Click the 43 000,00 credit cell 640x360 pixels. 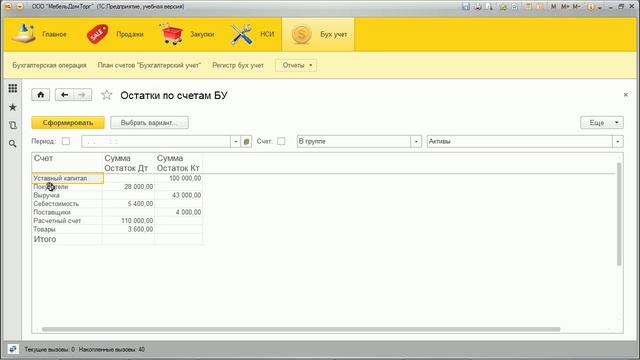(x=179, y=196)
